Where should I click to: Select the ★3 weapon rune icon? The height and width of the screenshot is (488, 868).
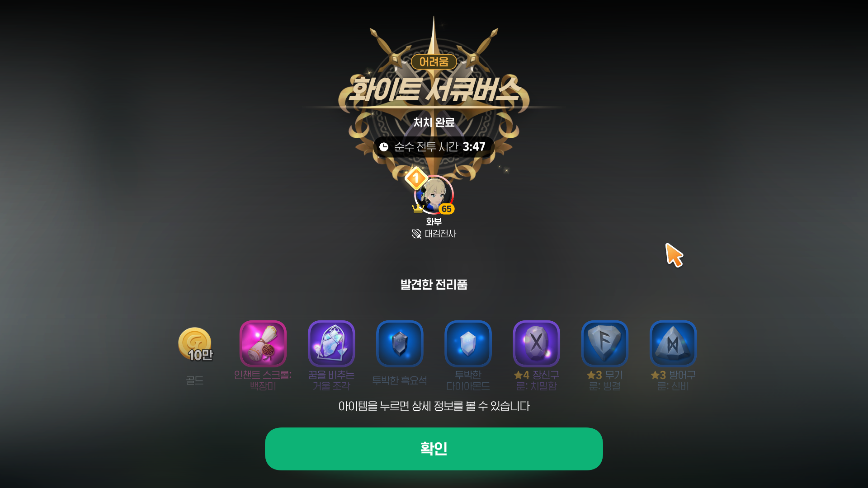coord(604,343)
